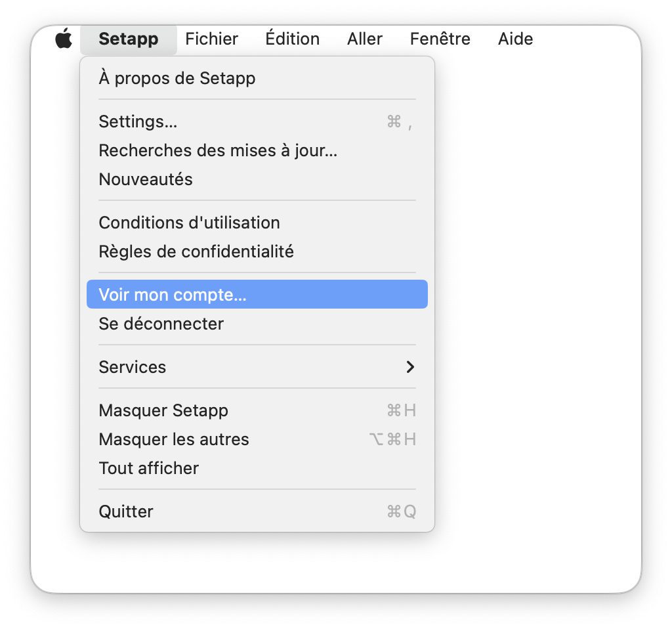The image size is (672, 629).
Task: Open the Fichier menu
Action: click(x=212, y=39)
